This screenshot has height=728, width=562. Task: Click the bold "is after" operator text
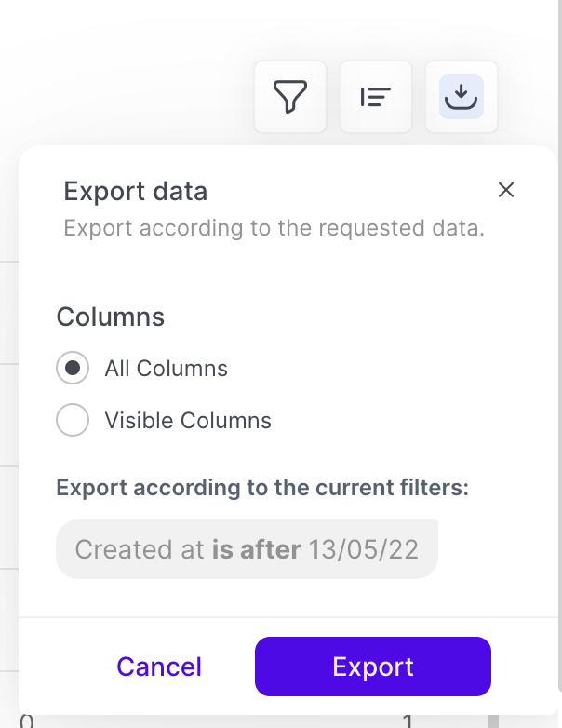(x=256, y=549)
